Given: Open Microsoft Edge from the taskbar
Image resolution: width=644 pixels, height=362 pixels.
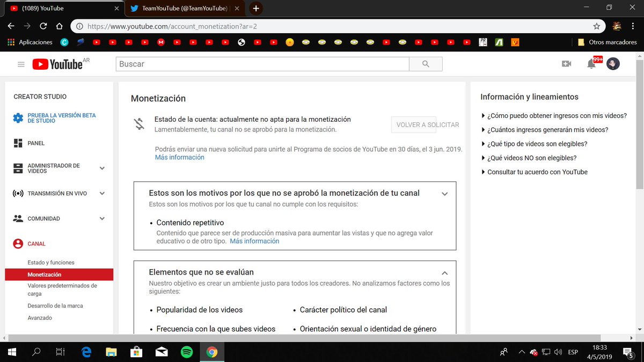Looking at the screenshot, I should (x=86, y=352).
